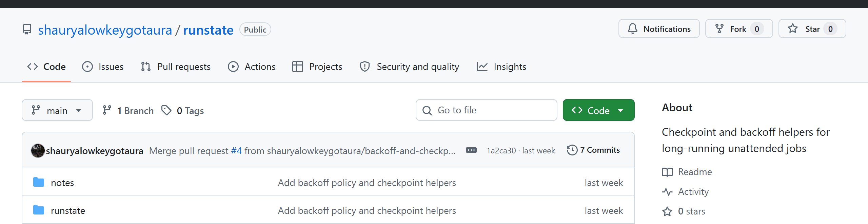Open the main branch dropdown
The image size is (868, 224).
tap(57, 110)
